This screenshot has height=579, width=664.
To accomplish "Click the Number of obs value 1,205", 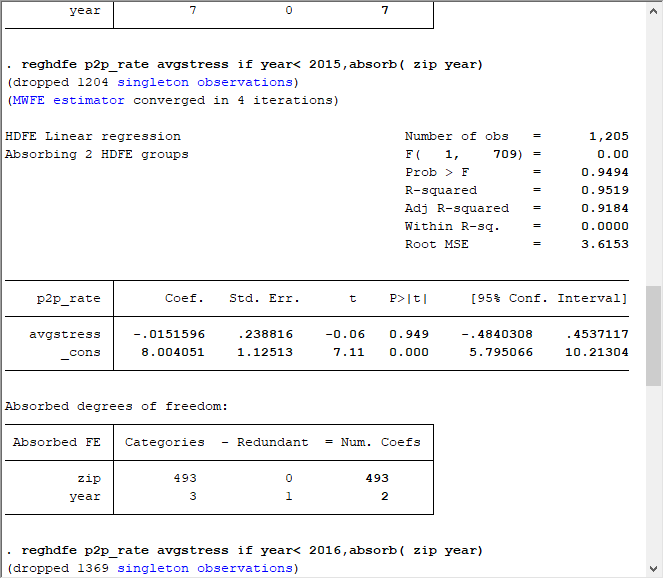I will click(x=609, y=136).
